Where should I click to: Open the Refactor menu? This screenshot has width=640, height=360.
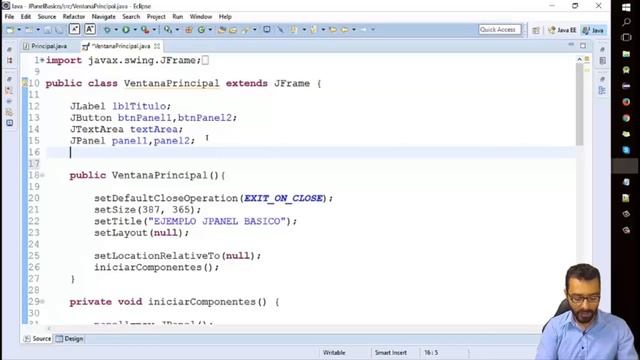click(73, 17)
